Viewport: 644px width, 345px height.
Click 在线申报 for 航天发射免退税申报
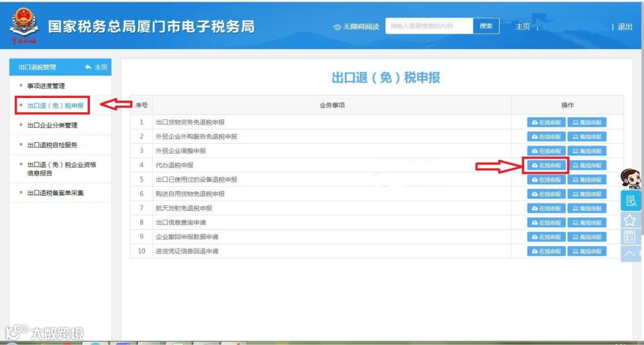[x=546, y=208]
